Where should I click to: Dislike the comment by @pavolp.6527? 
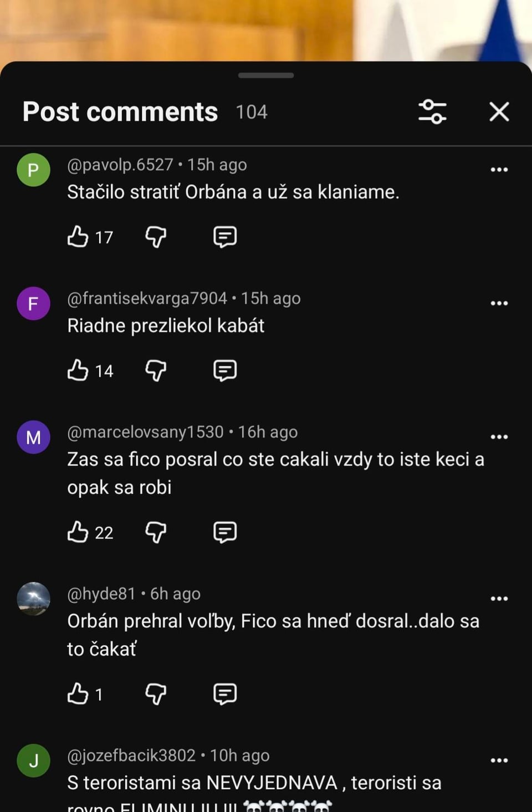pyautogui.click(x=156, y=237)
